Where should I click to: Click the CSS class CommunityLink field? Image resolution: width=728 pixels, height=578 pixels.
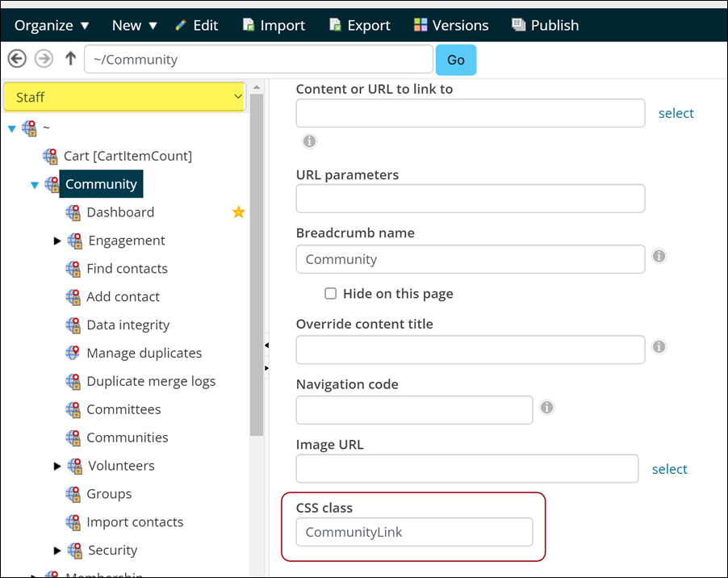(x=415, y=532)
